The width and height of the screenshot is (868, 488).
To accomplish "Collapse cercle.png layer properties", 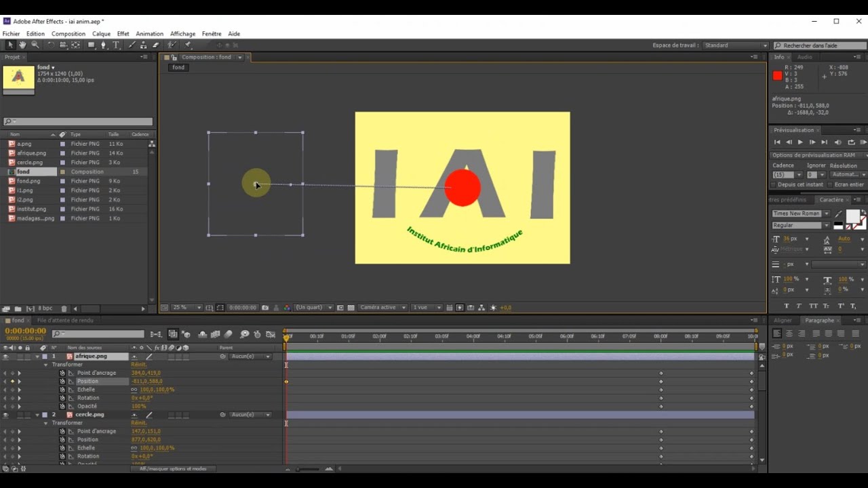I will (37, 415).
